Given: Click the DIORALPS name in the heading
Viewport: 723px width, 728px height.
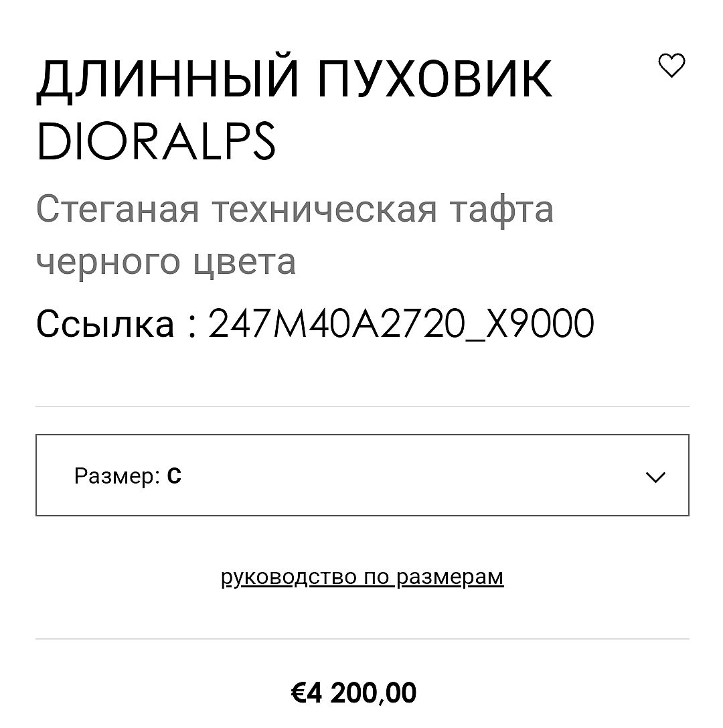Looking at the screenshot, I should pyautogui.click(x=156, y=142).
